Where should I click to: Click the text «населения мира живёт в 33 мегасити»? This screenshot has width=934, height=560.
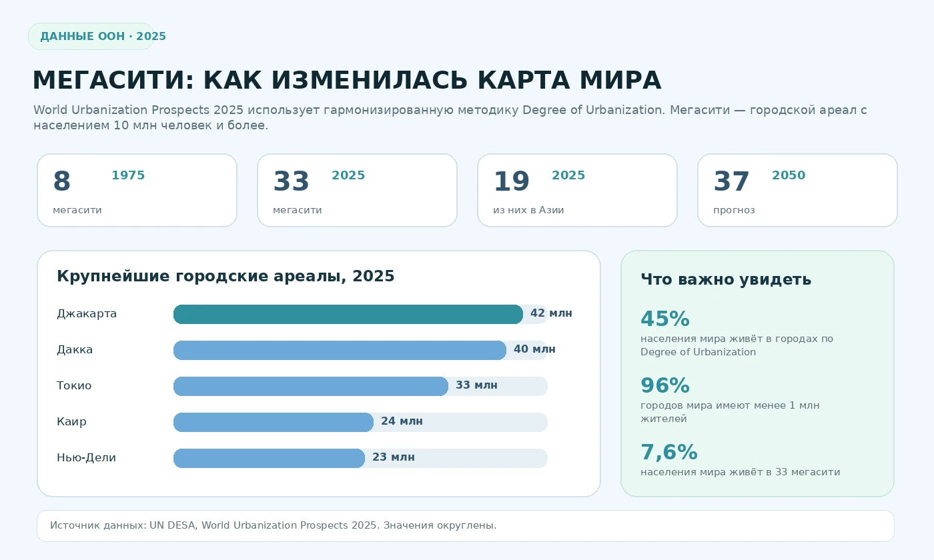point(740,472)
